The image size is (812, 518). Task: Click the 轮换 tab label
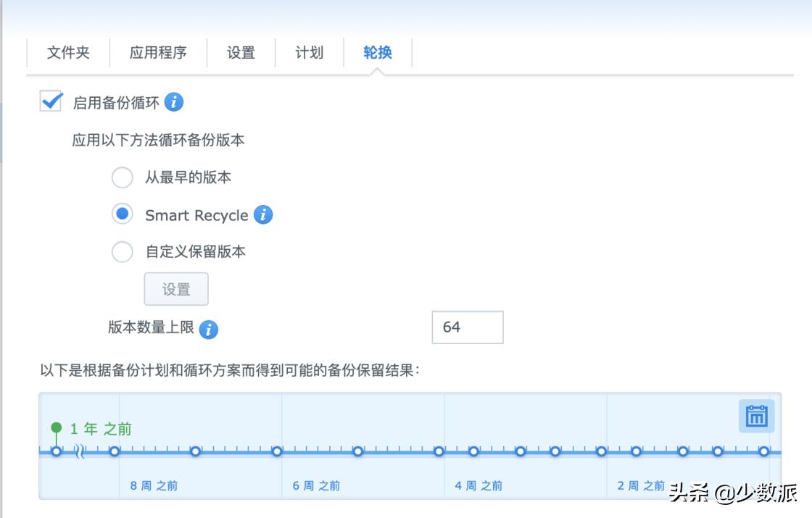pos(376,52)
